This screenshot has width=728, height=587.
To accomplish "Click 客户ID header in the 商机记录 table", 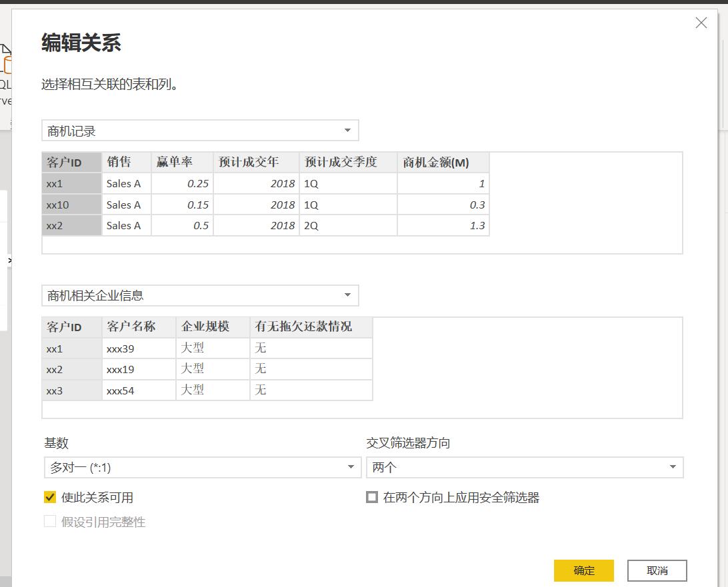I will [x=71, y=162].
